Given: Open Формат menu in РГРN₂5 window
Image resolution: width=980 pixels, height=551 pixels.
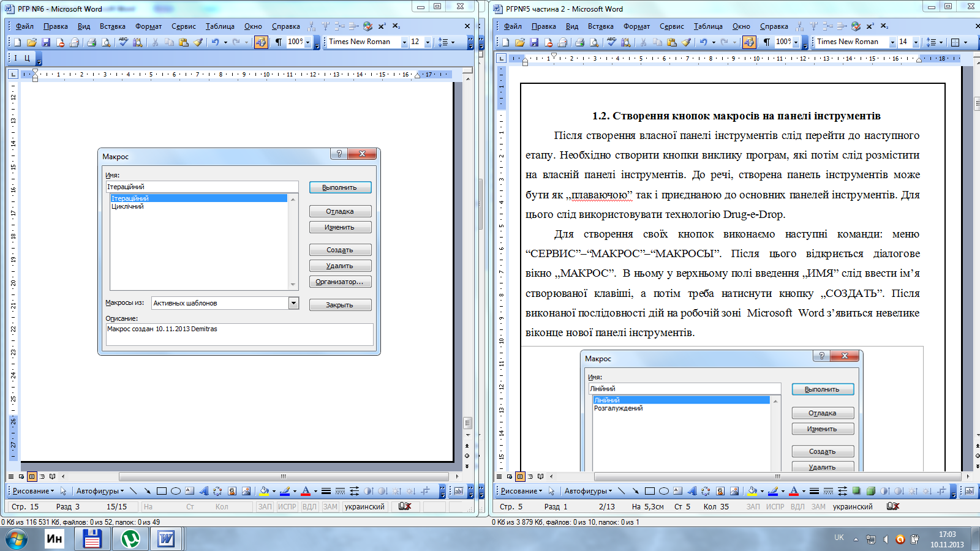Looking at the screenshot, I should tap(637, 26).
